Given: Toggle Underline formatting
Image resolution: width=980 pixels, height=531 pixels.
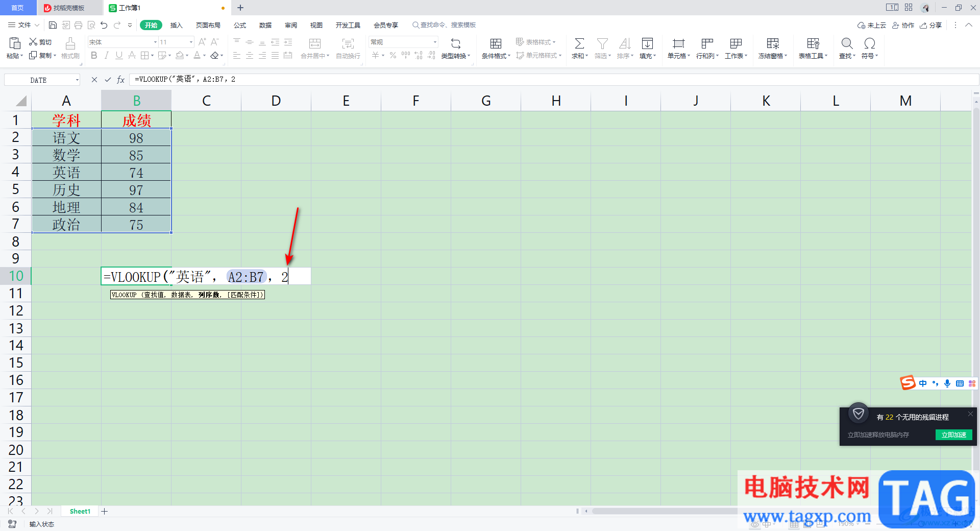Looking at the screenshot, I should tap(119, 55).
